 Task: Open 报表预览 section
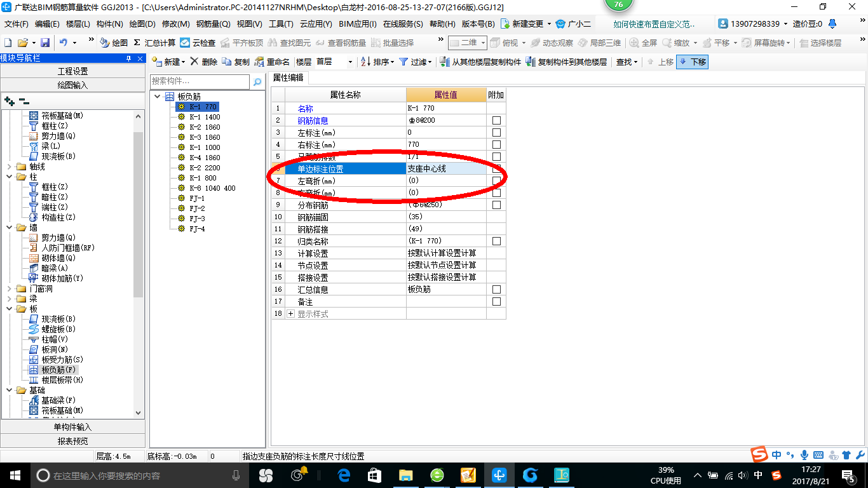[72, 441]
